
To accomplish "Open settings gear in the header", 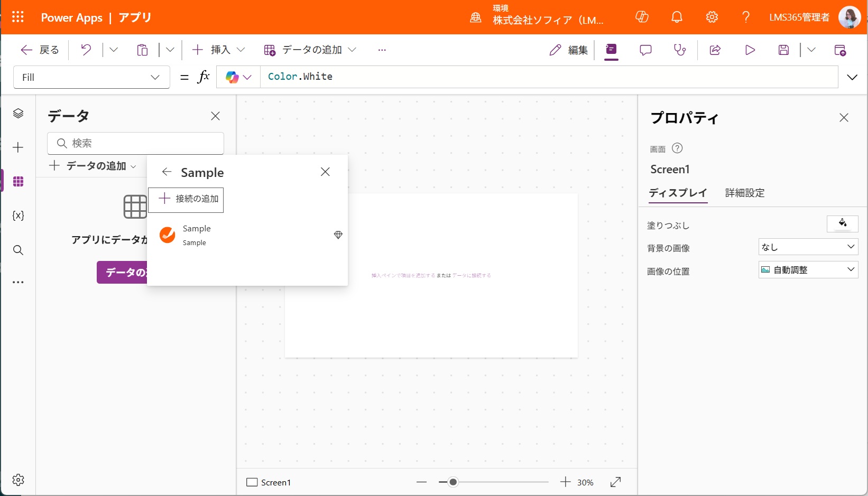I will [712, 17].
